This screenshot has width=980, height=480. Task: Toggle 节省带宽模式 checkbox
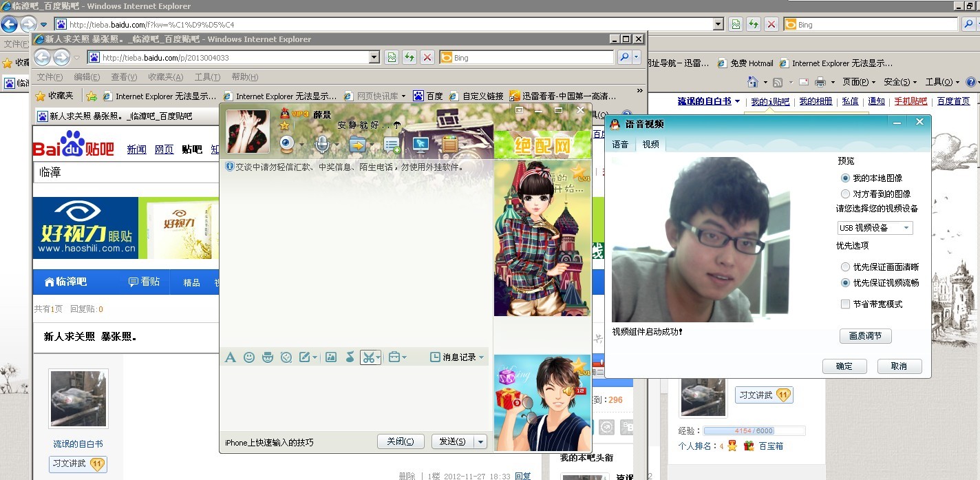(845, 304)
